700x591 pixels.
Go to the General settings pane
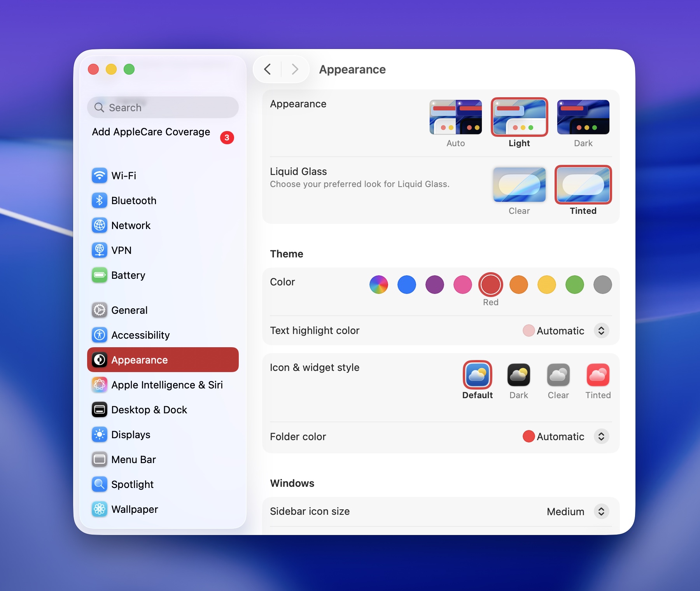[x=129, y=310]
